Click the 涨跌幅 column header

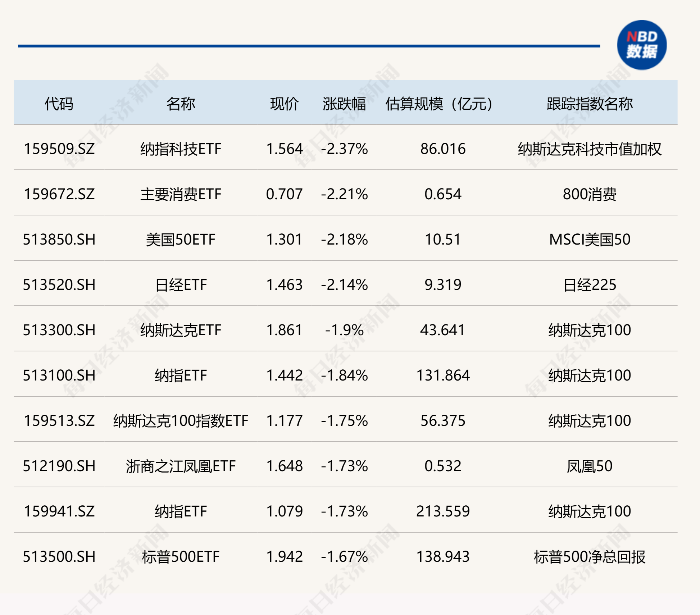point(344,104)
